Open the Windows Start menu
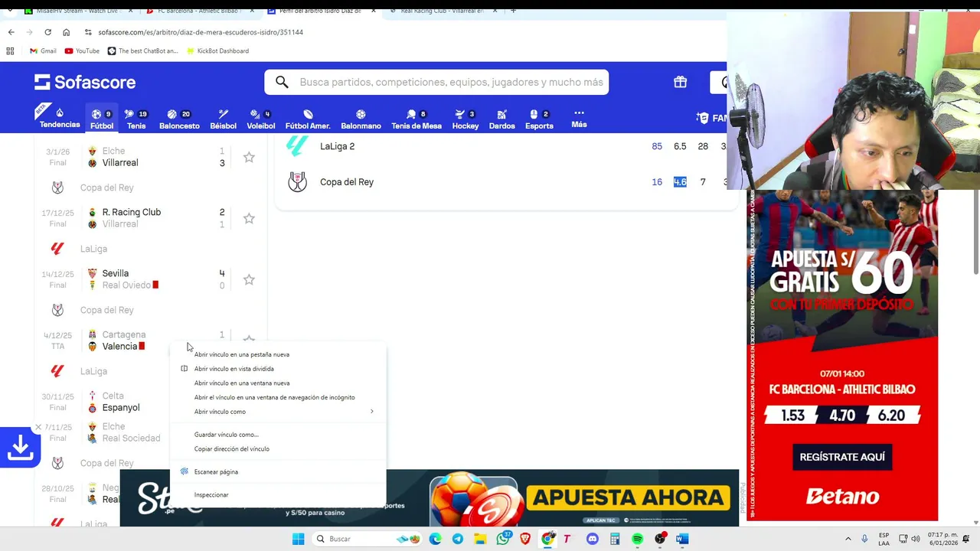The image size is (980, 551). pyautogui.click(x=298, y=539)
